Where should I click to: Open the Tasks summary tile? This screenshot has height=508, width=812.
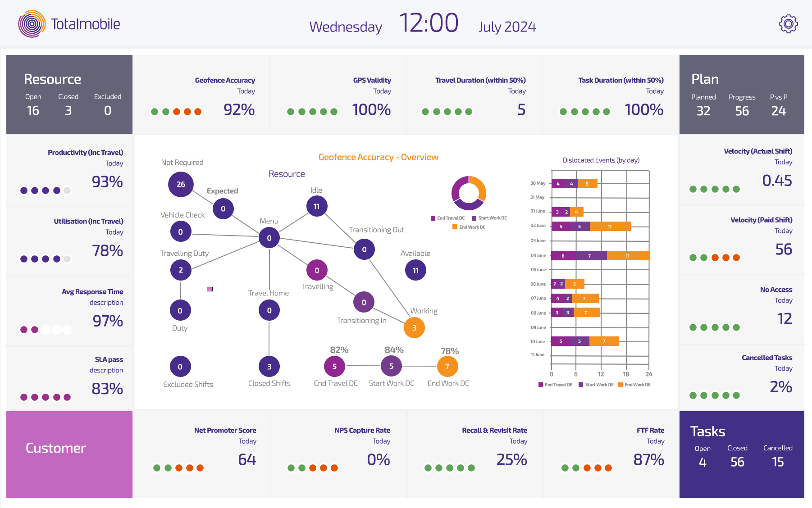tap(742, 454)
